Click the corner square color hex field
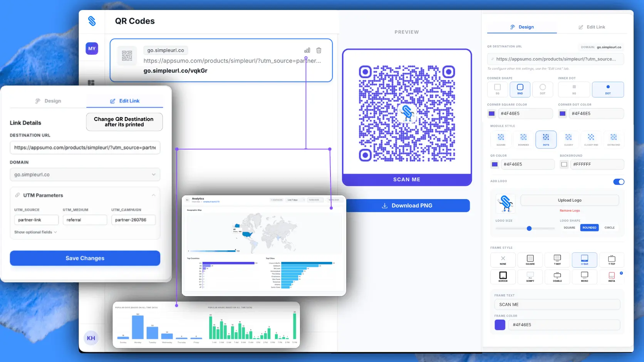Viewport: 644px width, 362px height. [x=525, y=114]
